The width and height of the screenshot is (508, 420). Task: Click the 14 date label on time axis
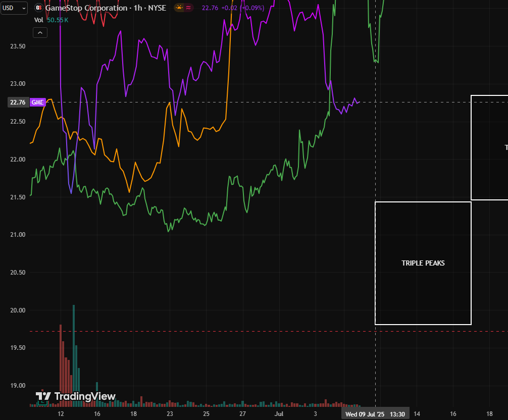coord(417,414)
